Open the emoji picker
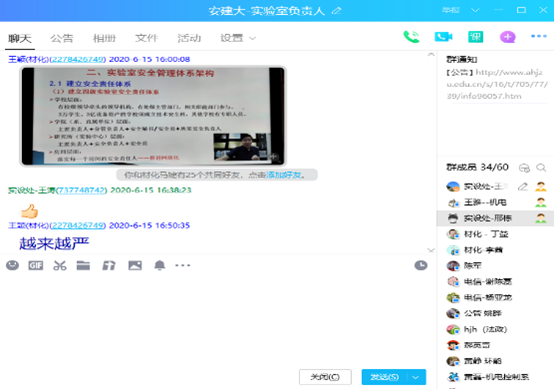The height and width of the screenshot is (389, 554). pyautogui.click(x=12, y=265)
